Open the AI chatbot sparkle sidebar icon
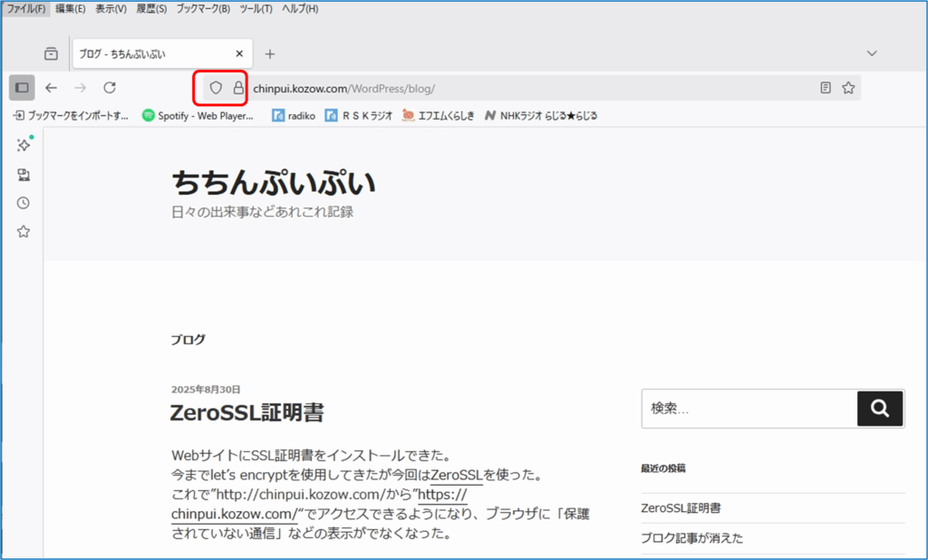This screenshot has width=928, height=560. pos(24,145)
